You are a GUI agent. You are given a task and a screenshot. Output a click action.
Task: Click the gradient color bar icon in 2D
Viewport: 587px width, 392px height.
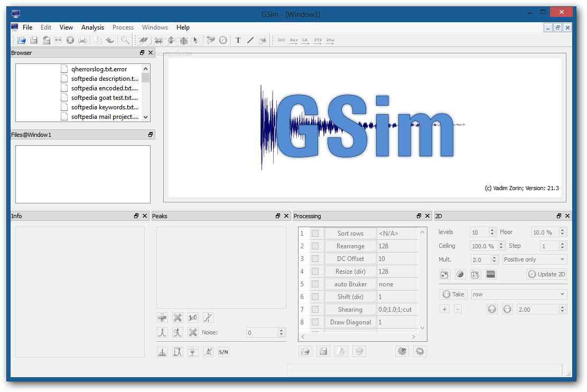tap(491, 274)
